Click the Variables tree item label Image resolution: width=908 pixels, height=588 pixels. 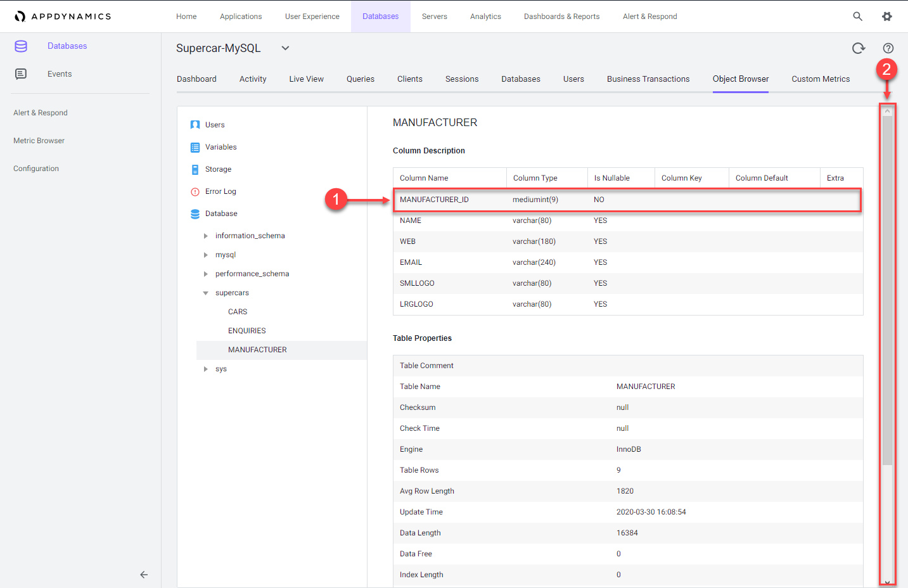(221, 147)
